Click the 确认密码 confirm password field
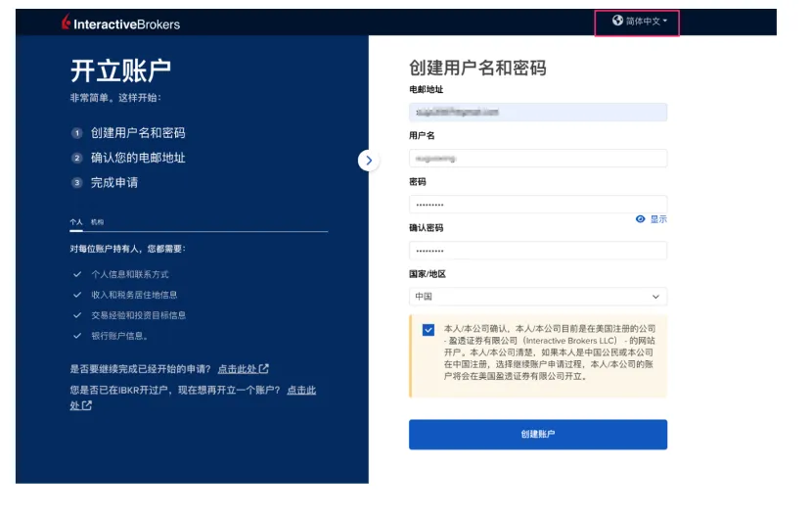 pos(538,251)
